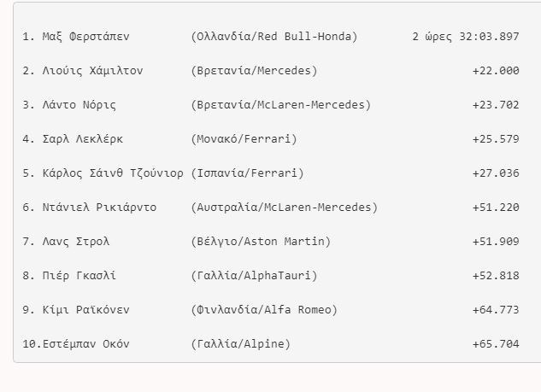Click the text (Φινλανδία/Alfa Romeo)
The image size is (541, 392).
[x=264, y=310]
